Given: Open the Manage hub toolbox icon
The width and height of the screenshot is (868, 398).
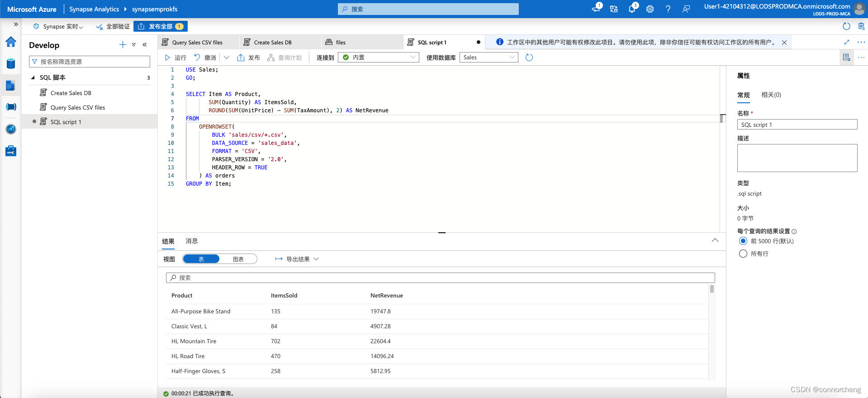Looking at the screenshot, I should (x=11, y=151).
